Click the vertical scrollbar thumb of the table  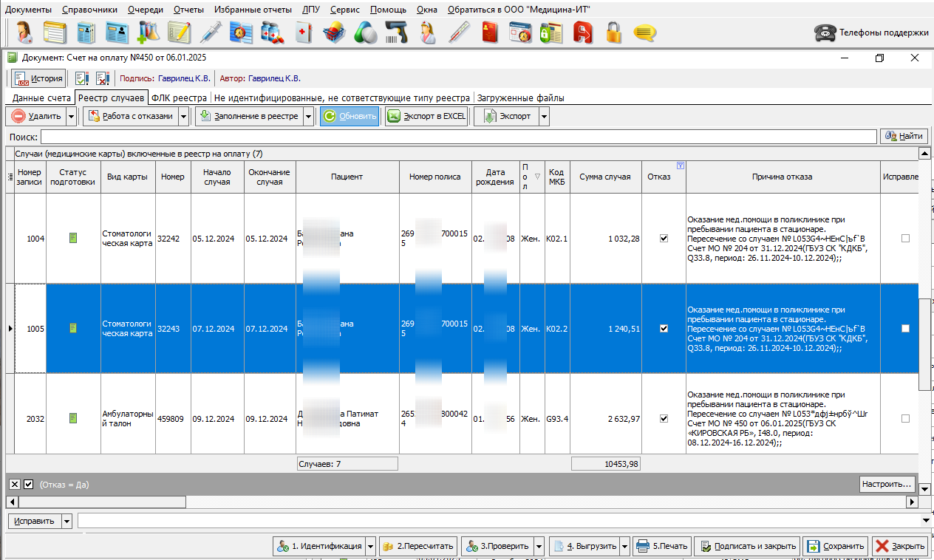[x=924, y=344]
